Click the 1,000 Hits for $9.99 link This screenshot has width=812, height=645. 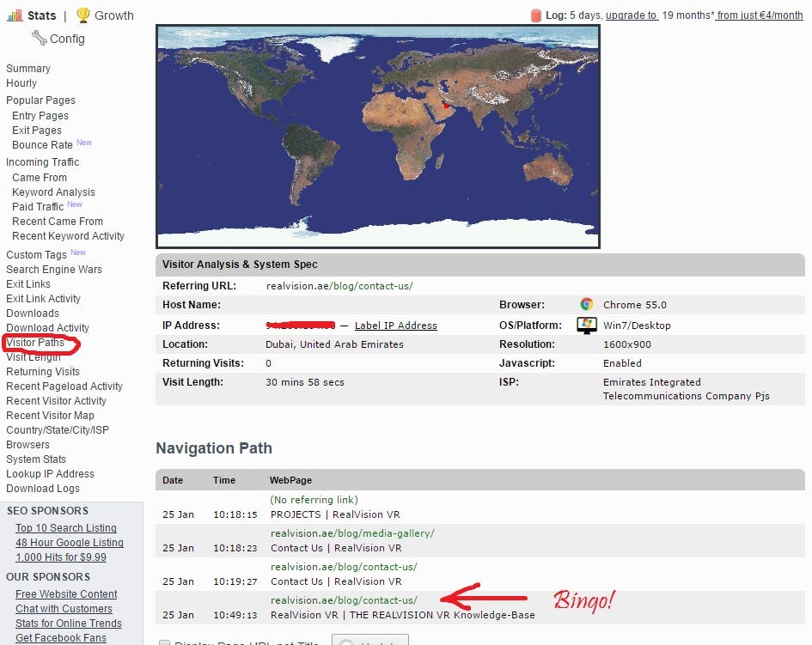point(61,557)
